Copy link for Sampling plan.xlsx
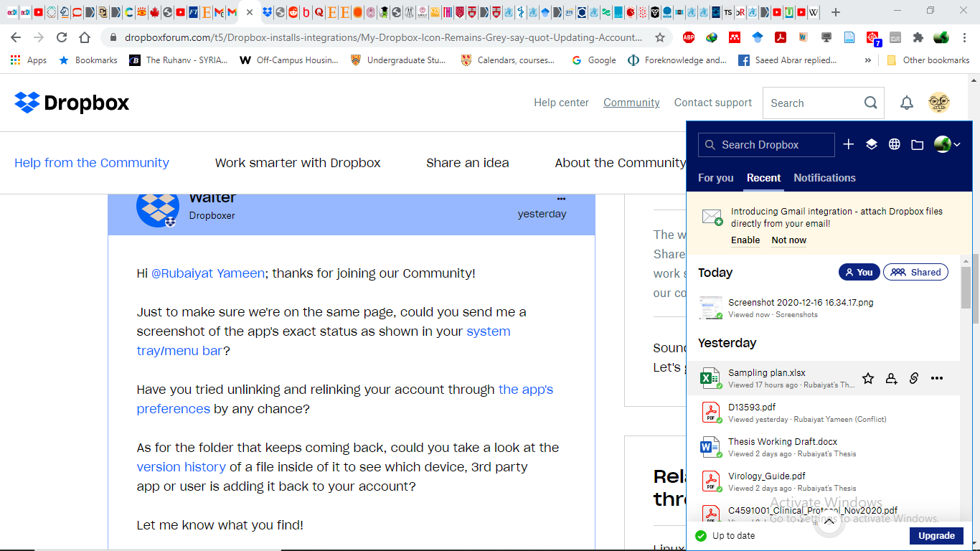The height and width of the screenshot is (551, 980). [914, 378]
